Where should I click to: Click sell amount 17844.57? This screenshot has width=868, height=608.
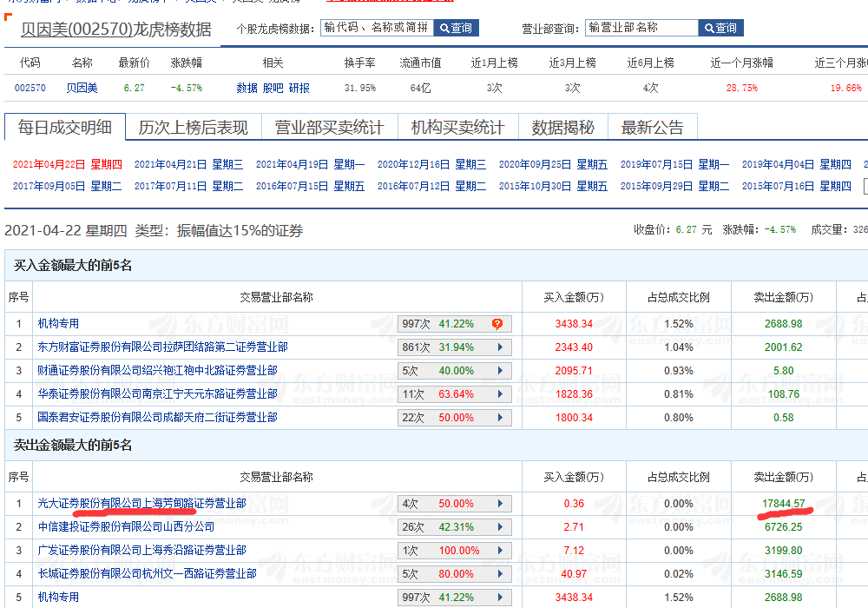(783, 504)
